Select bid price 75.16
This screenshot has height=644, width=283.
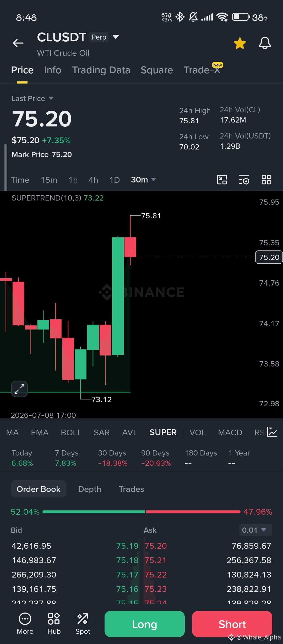click(x=127, y=589)
